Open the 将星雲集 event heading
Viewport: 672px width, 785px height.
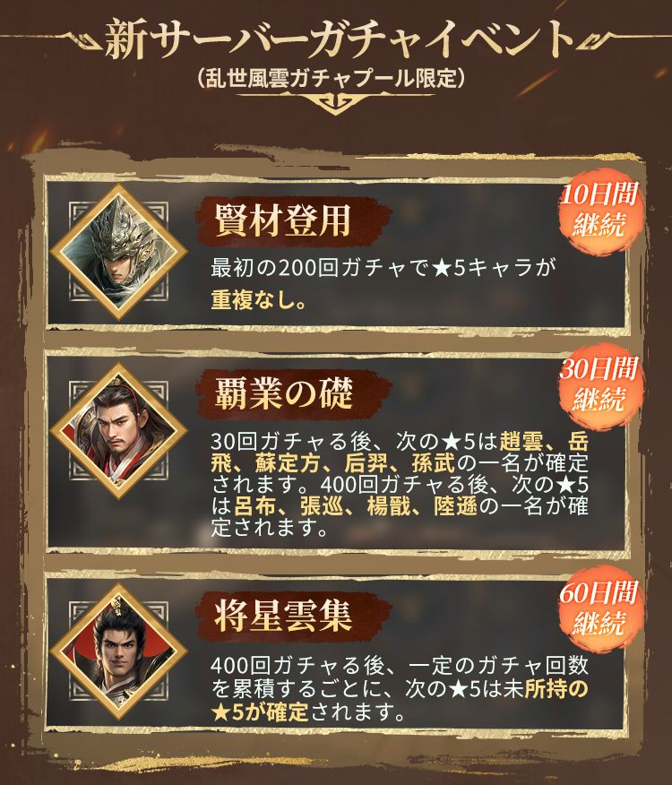(x=283, y=617)
